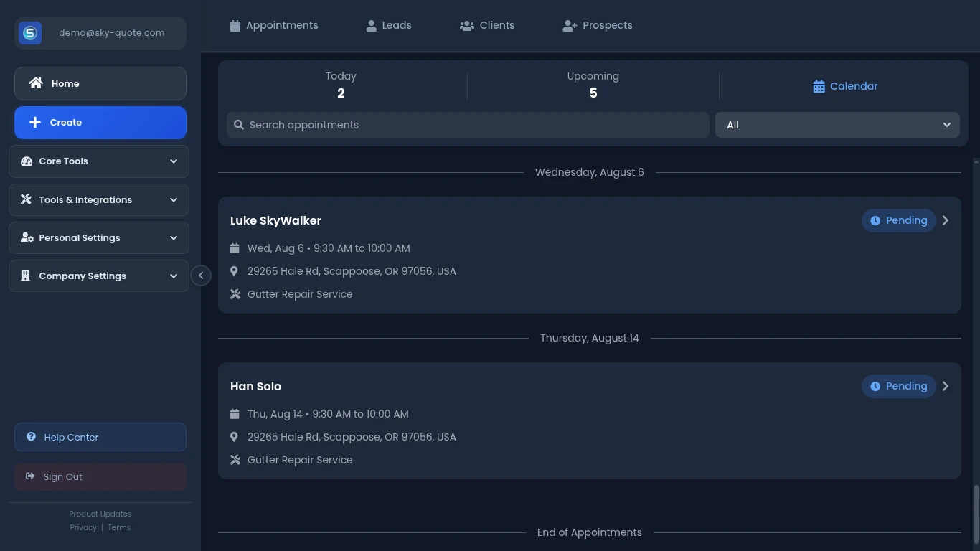The width and height of the screenshot is (980, 551).
Task: Click the SkyQuote logo icon
Action: coord(29,32)
